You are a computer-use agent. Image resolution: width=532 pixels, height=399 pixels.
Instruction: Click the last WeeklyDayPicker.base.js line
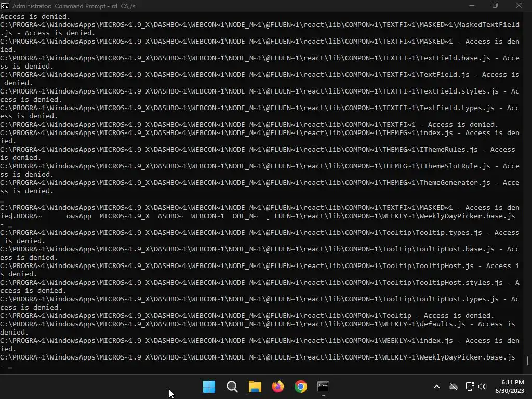tap(258, 357)
